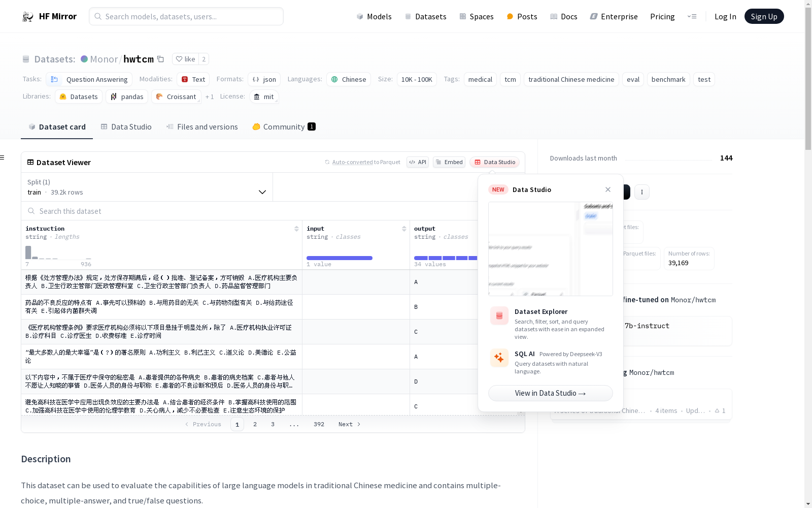
Task: Expand the train split dropdown
Action: (x=147, y=187)
